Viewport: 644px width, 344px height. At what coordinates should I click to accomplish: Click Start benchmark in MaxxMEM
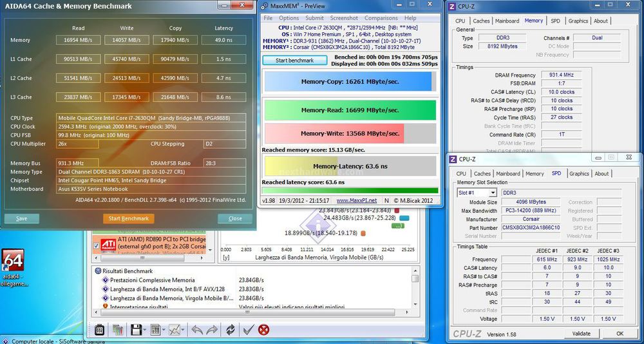click(294, 61)
